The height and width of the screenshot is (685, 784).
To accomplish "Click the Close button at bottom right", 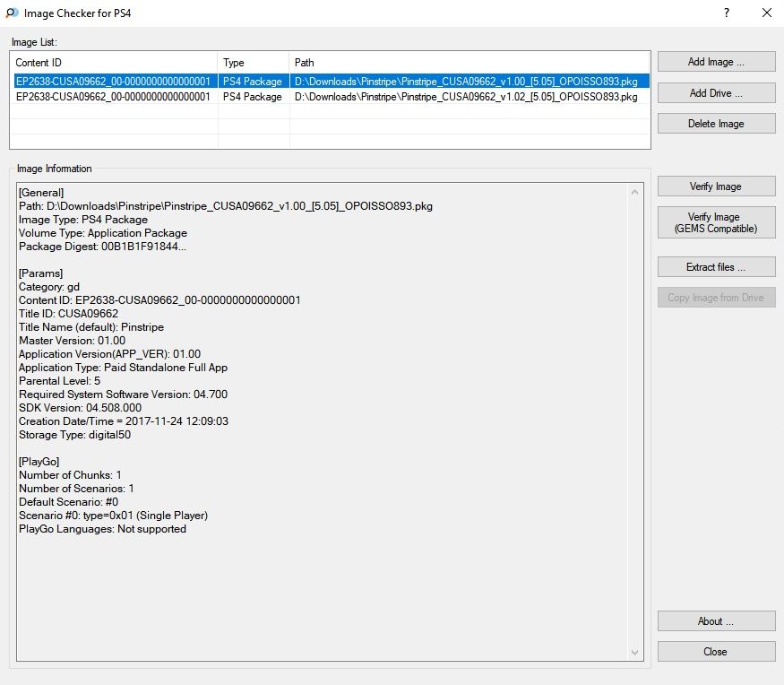I will [x=716, y=652].
